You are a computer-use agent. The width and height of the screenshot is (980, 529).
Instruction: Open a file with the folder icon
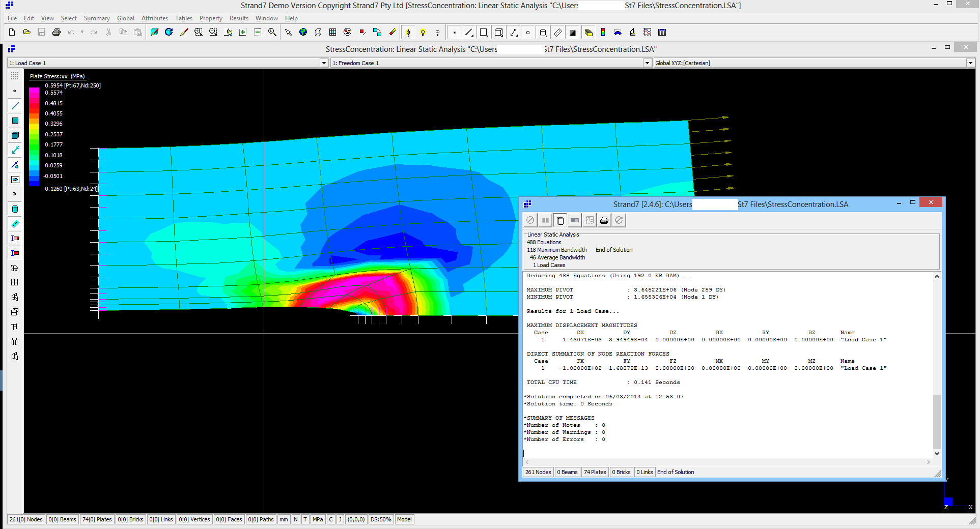(x=26, y=32)
